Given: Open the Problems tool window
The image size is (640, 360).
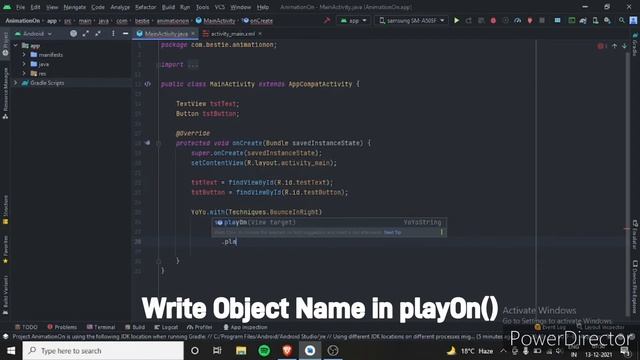Looking at the screenshot, I should pyautogui.click(x=62, y=327).
